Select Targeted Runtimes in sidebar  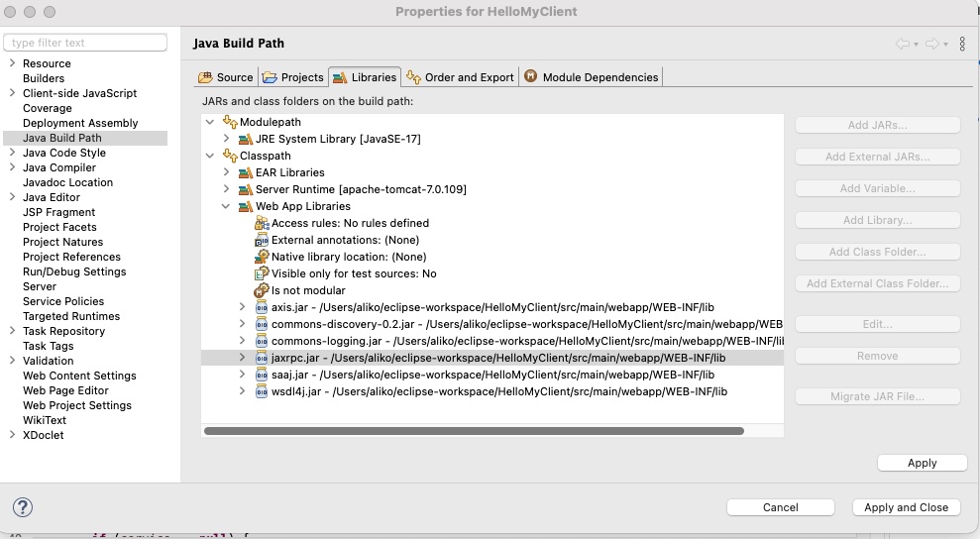tap(71, 316)
